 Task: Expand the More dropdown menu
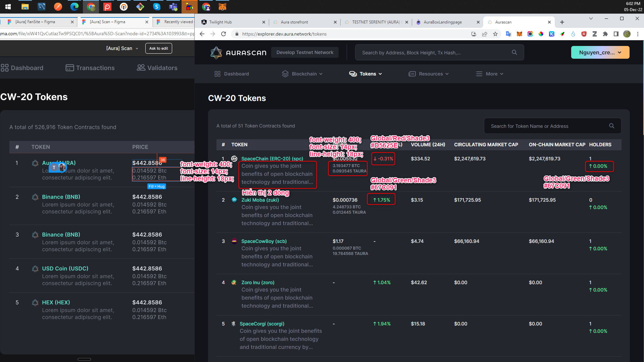490,74
